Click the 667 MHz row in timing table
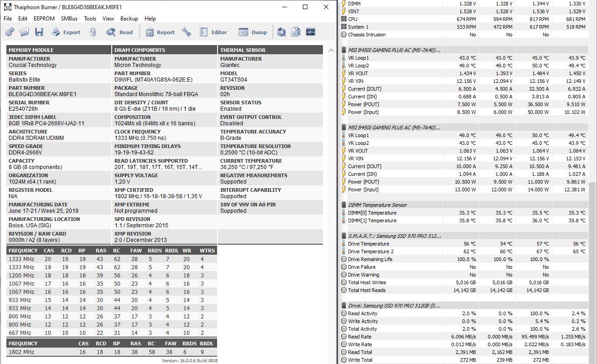This screenshot has height=364, width=597. pos(111,333)
